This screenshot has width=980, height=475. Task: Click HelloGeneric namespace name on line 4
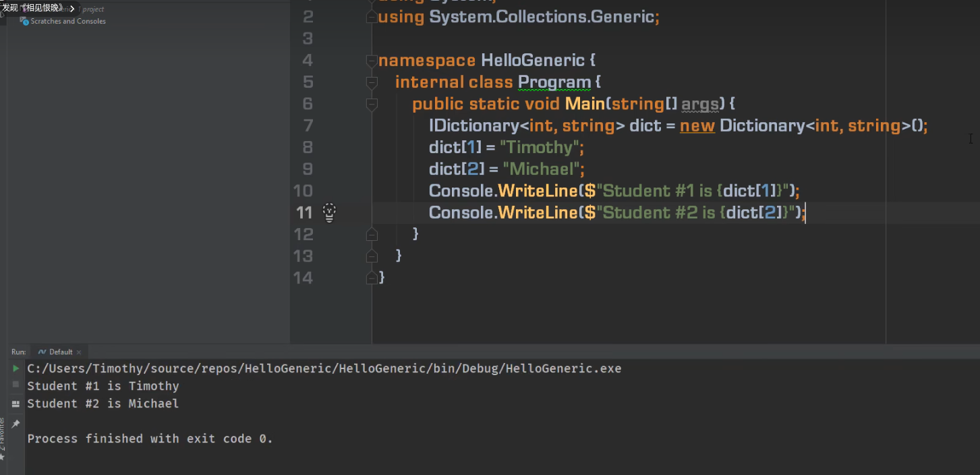(x=532, y=61)
